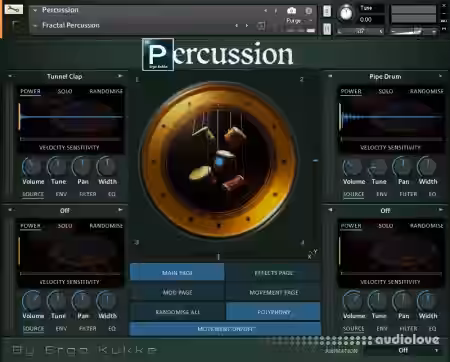Click Randomise All button
The image size is (450, 362).
point(177,312)
